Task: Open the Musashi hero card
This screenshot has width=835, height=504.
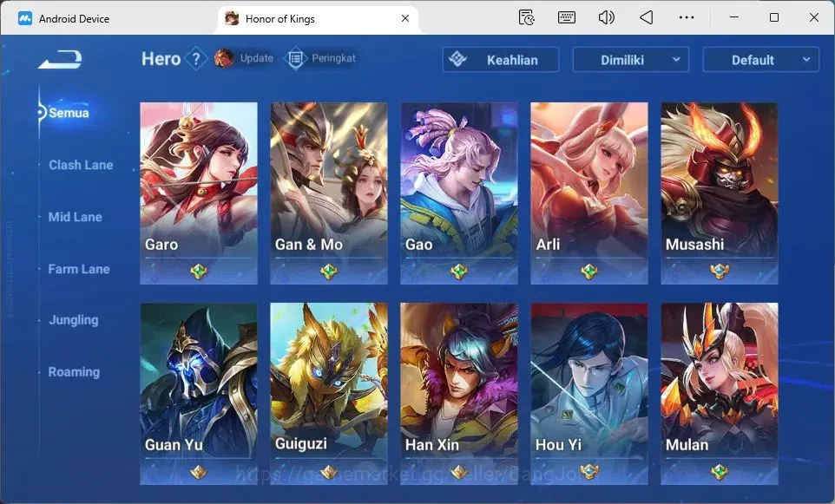Action: [x=720, y=193]
